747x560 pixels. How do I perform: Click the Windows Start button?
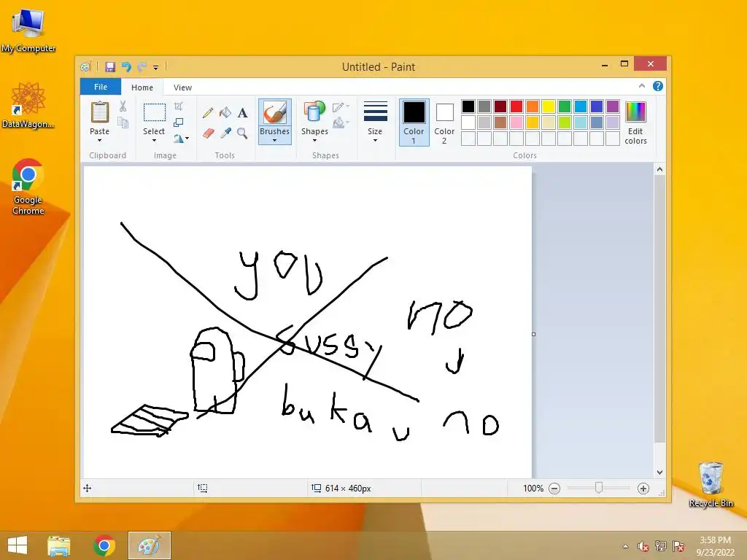[18, 545]
